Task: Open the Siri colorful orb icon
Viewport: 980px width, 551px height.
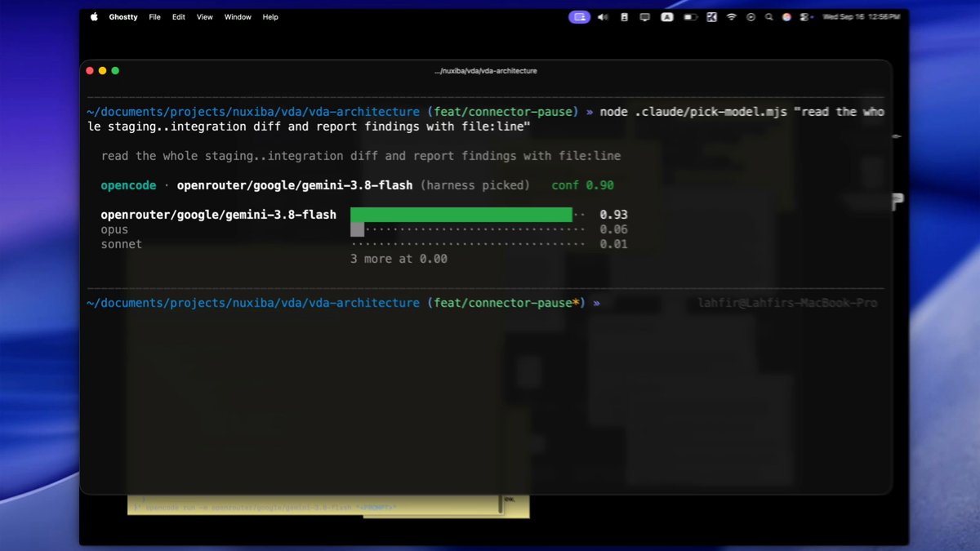Action: coord(786,17)
